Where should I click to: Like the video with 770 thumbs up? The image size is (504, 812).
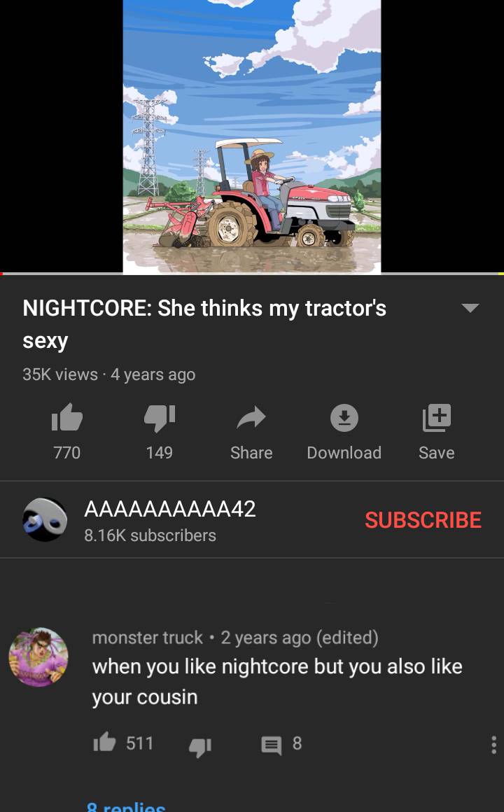pos(66,417)
